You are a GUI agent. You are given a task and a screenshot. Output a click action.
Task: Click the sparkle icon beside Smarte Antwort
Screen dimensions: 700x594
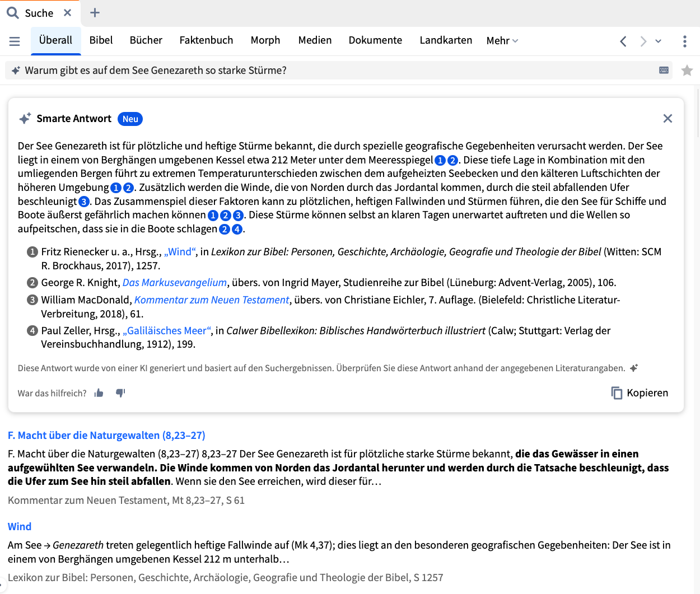(x=25, y=119)
